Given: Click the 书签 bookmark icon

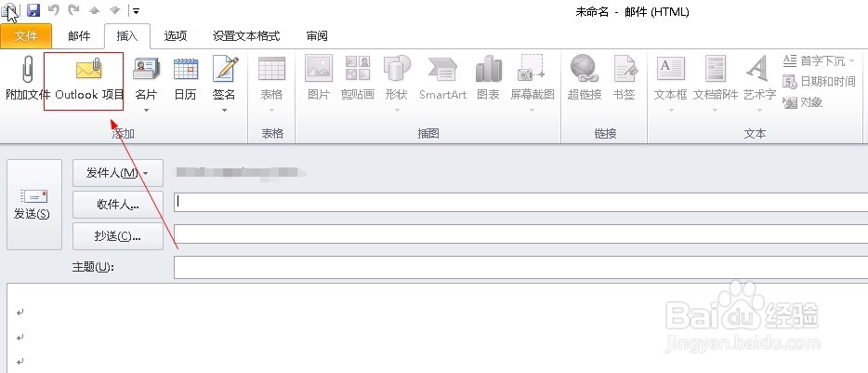Looking at the screenshot, I should pos(625,69).
